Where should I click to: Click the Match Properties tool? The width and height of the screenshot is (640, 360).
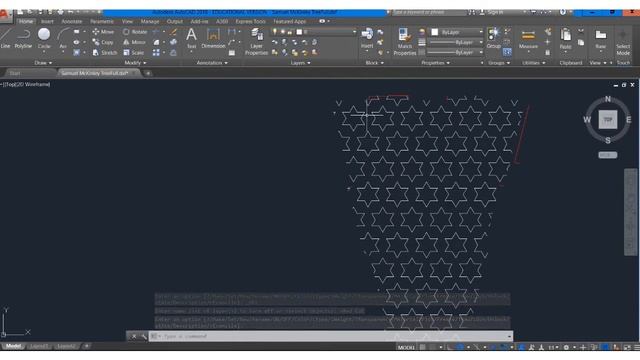pyautogui.click(x=404, y=42)
